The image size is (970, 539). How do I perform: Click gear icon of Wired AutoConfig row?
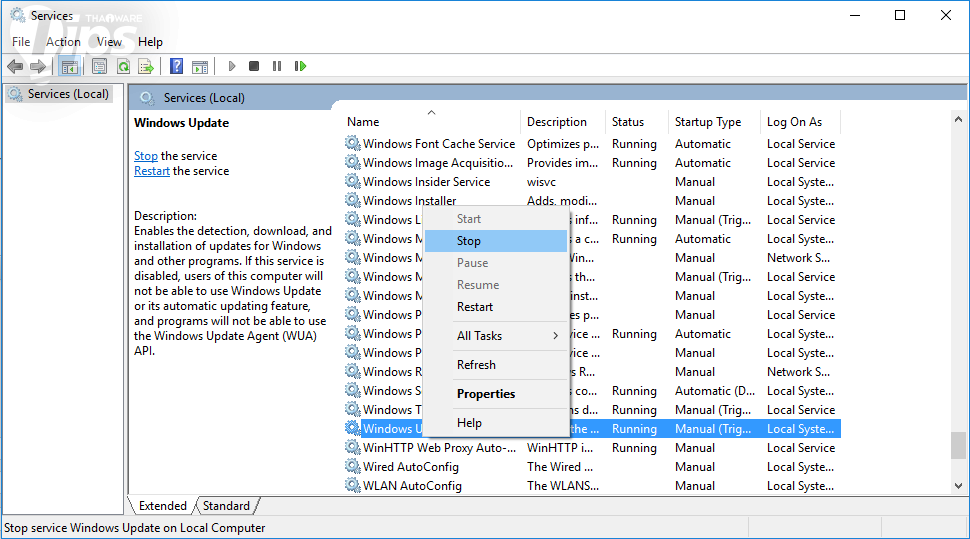coord(353,467)
